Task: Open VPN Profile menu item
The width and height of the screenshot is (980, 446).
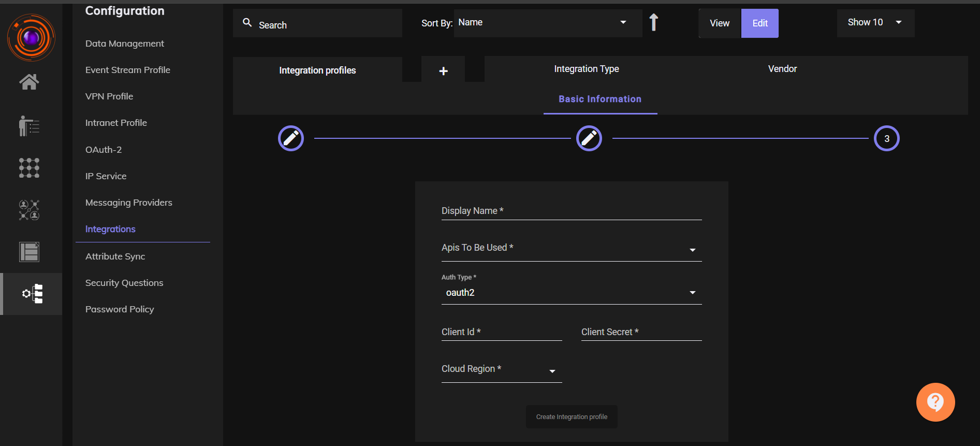Action: [x=109, y=96]
